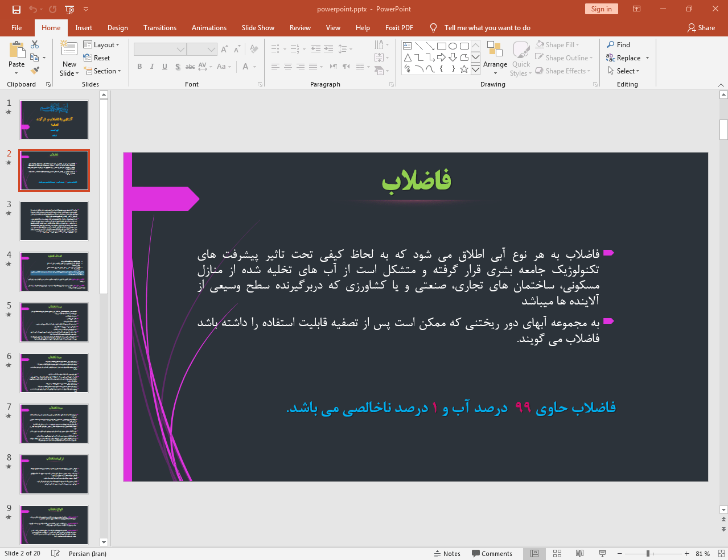Start slideshow from beginning icon

pyautogui.click(x=69, y=9)
